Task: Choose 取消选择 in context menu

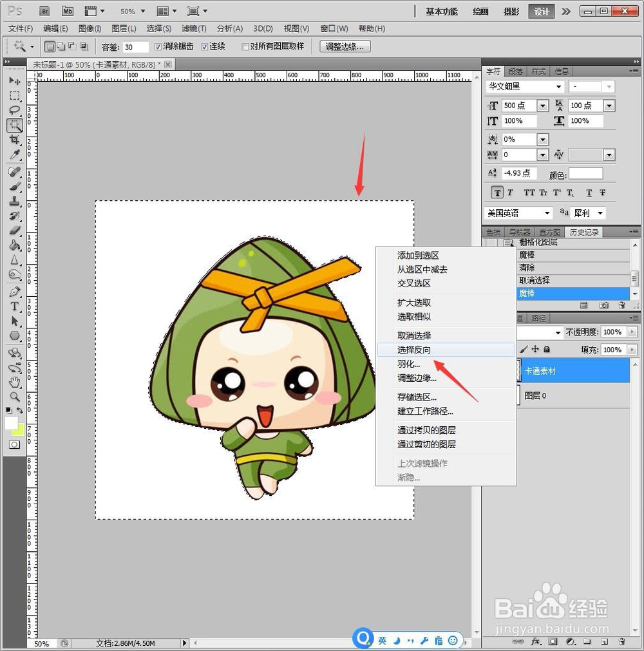Action: point(446,335)
